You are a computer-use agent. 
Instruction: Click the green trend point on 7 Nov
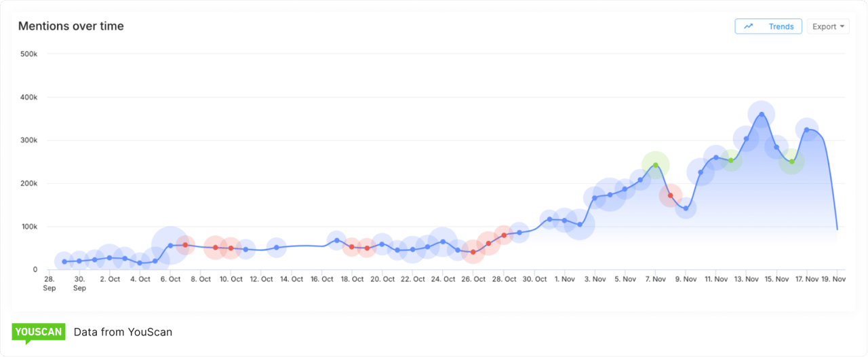pos(655,165)
